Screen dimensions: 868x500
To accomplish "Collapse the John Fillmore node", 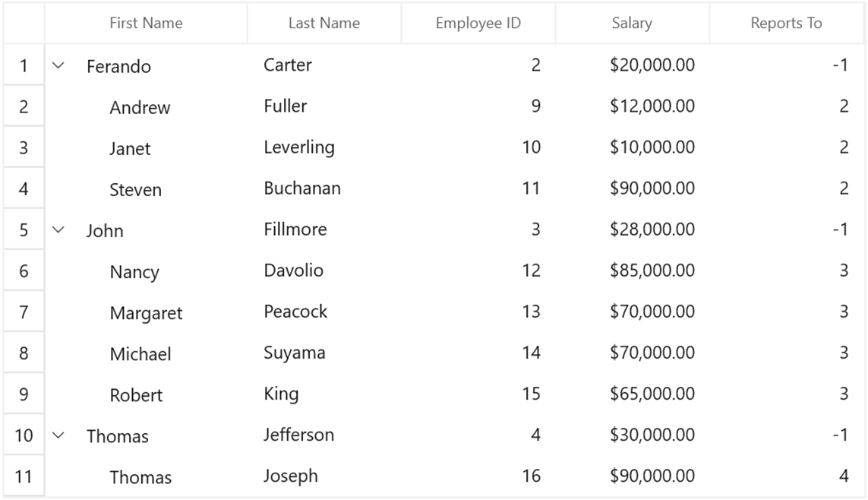I will point(58,229).
